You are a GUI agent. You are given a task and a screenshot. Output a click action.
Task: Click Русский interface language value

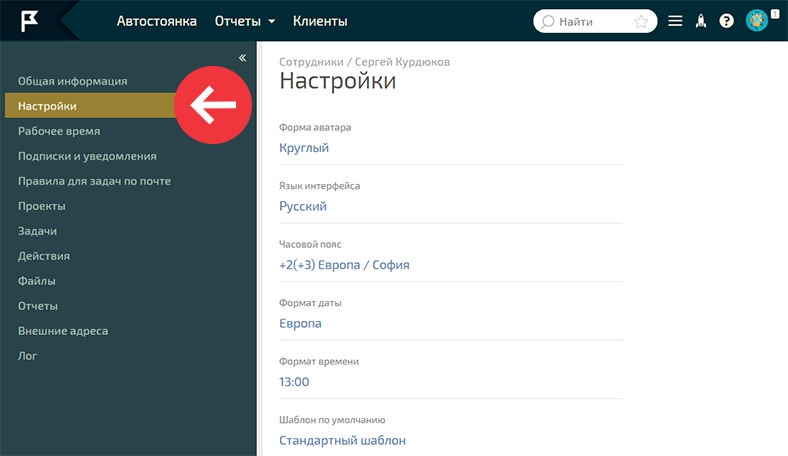coord(303,207)
